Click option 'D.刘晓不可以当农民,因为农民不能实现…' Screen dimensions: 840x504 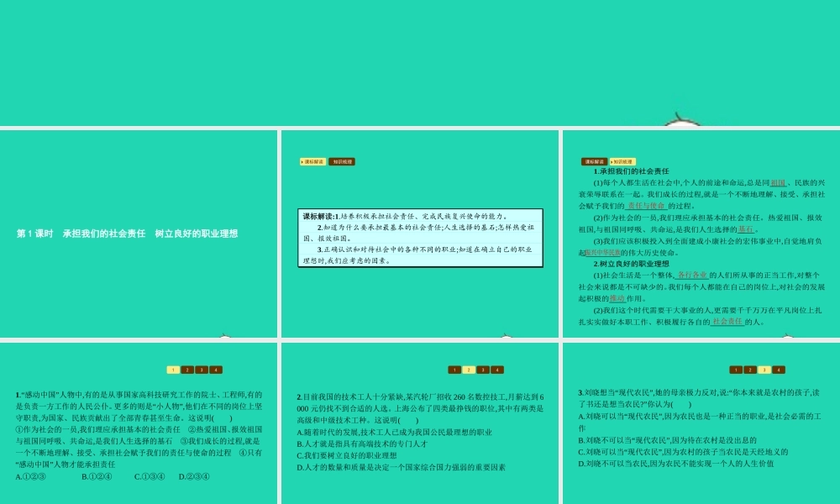pyautogui.click(x=676, y=464)
